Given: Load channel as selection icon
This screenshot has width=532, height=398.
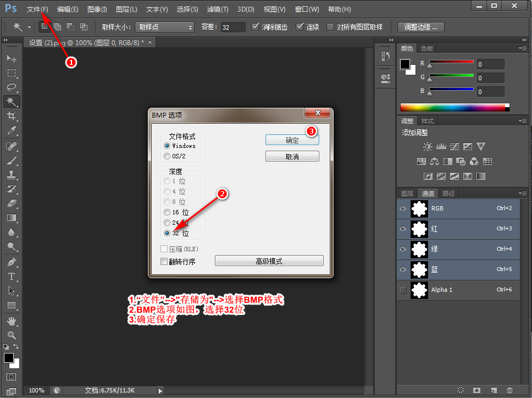Looking at the screenshot, I should point(461,390).
